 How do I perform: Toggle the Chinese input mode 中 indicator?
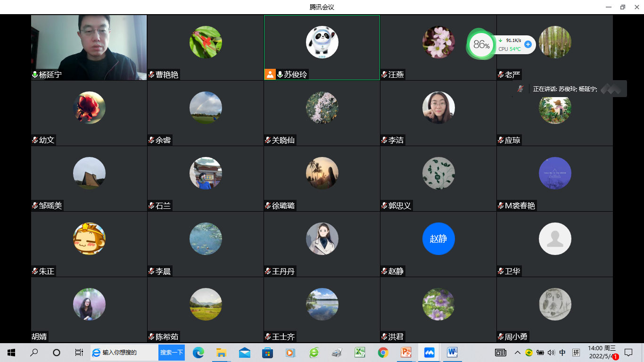pyautogui.click(x=562, y=353)
